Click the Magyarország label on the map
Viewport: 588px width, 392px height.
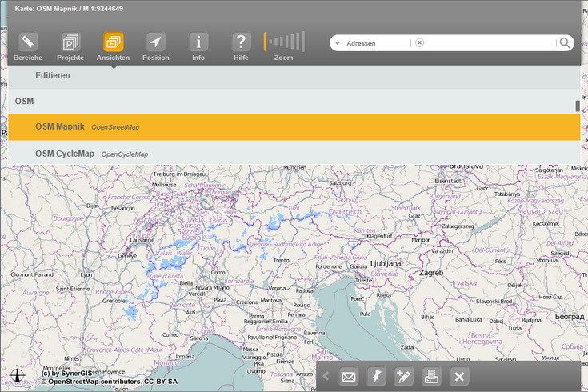pos(540,211)
